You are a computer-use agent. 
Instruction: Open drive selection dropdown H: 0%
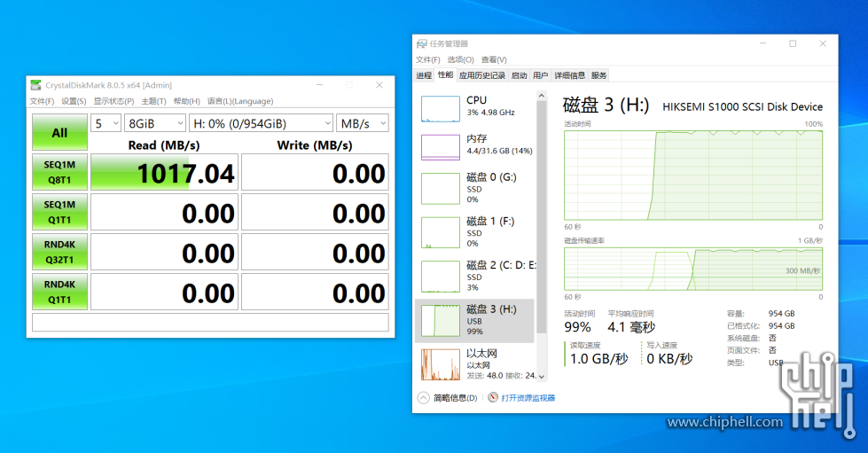point(262,123)
